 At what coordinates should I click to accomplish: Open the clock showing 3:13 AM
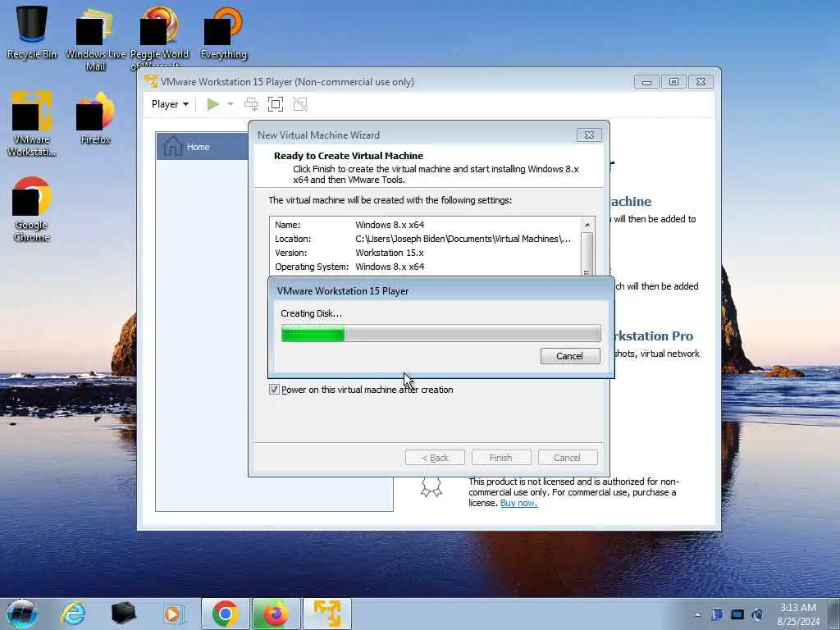pos(797,614)
